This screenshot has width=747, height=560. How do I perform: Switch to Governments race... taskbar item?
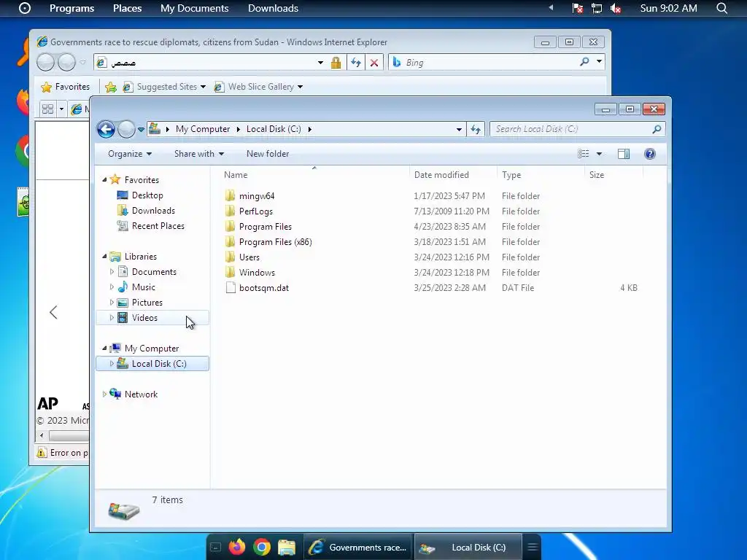click(x=359, y=547)
